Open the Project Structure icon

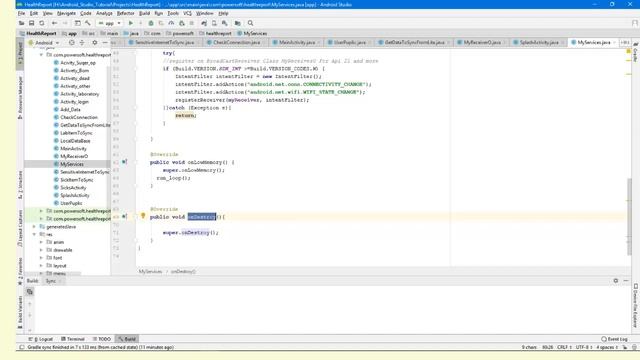tap(238, 23)
